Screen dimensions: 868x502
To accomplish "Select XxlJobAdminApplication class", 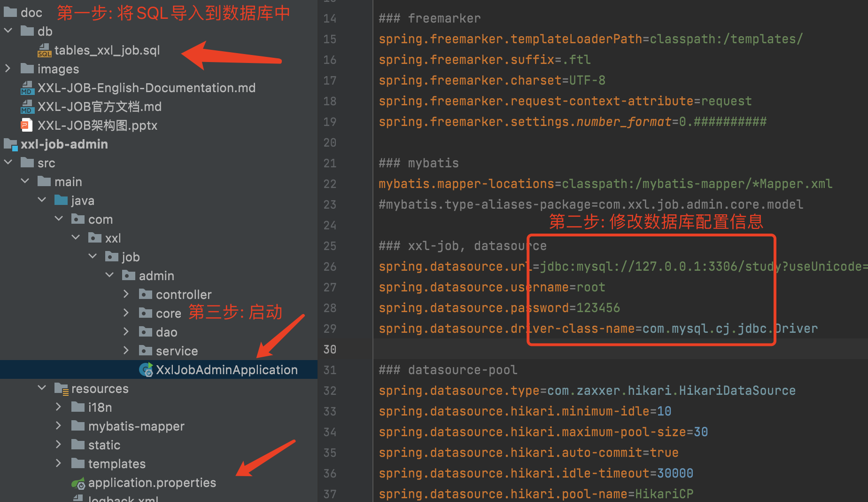I will coord(226,370).
